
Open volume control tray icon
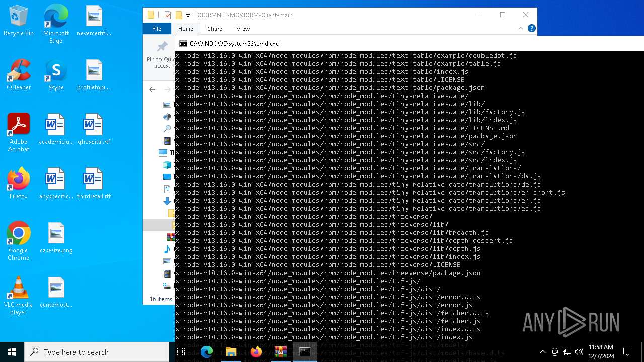(579, 352)
